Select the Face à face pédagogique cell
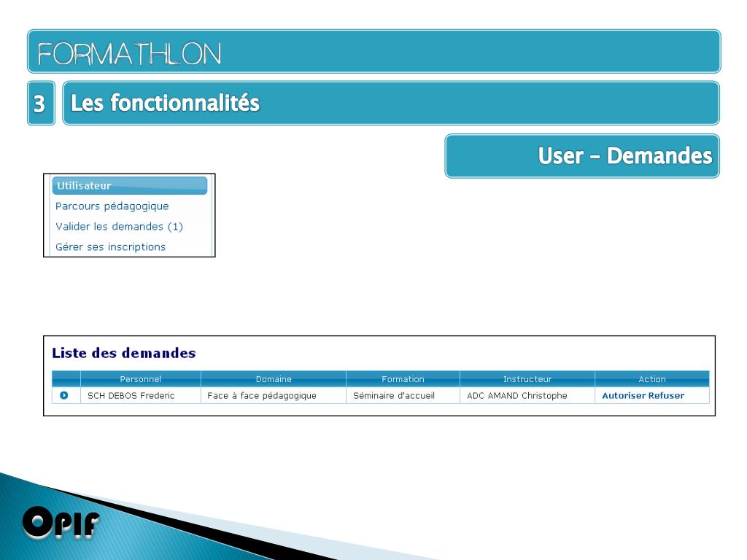Image resolution: width=747 pixels, height=560 pixels. pos(274,395)
